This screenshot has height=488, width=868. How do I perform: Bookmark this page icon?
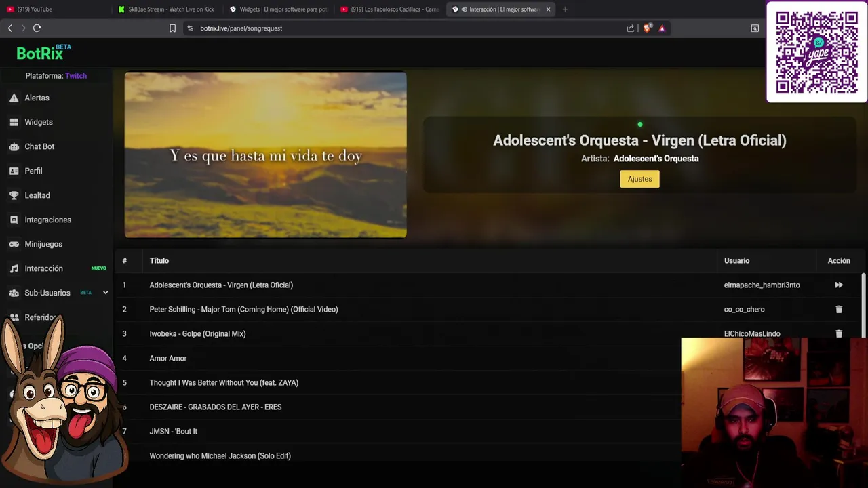[x=172, y=28]
